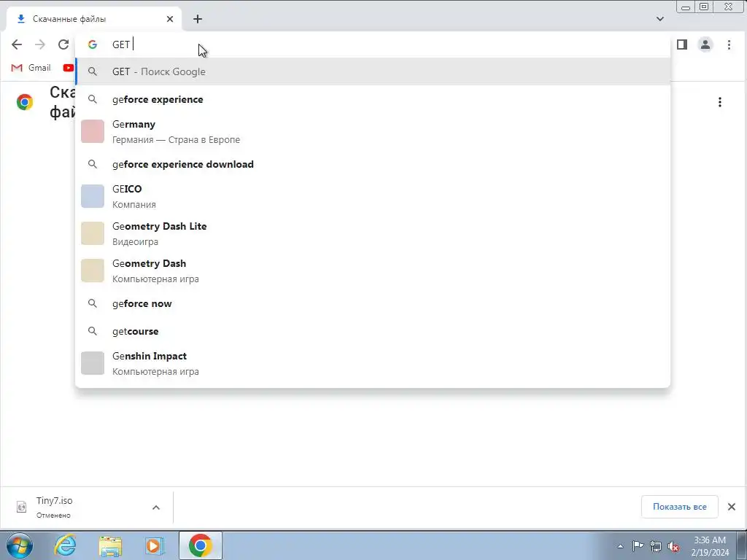Open the tab search dropdown arrow
747x560 pixels.
point(659,19)
